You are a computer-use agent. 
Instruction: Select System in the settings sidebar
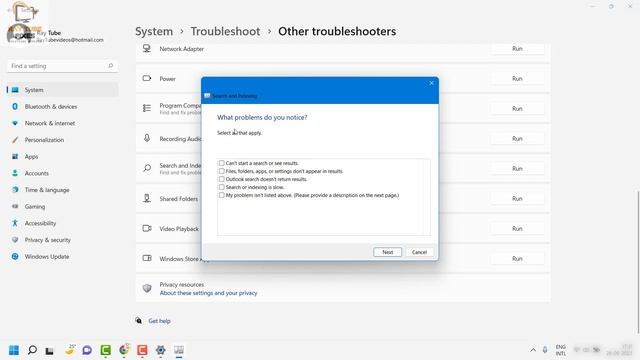pyautogui.click(x=62, y=90)
